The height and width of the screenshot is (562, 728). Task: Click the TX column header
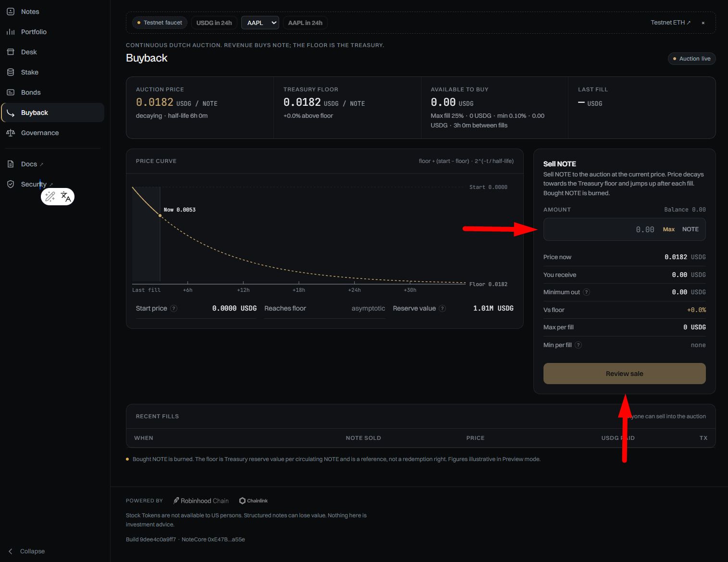(x=703, y=438)
